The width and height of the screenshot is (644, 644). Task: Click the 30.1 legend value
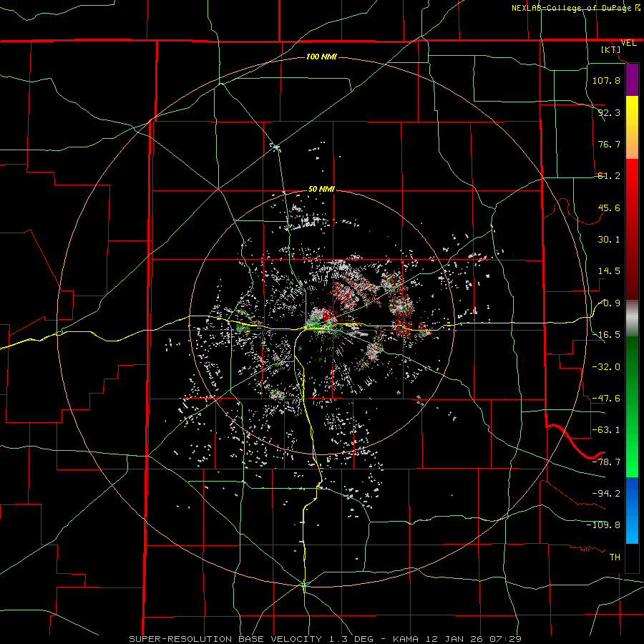pos(609,240)
